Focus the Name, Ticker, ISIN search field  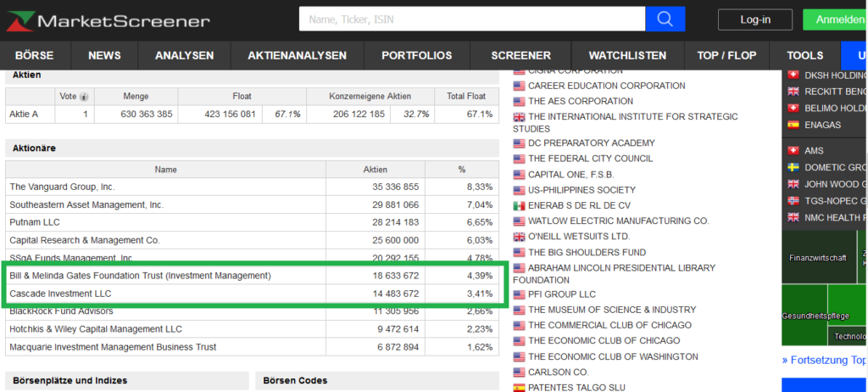(x=472, y=20)
